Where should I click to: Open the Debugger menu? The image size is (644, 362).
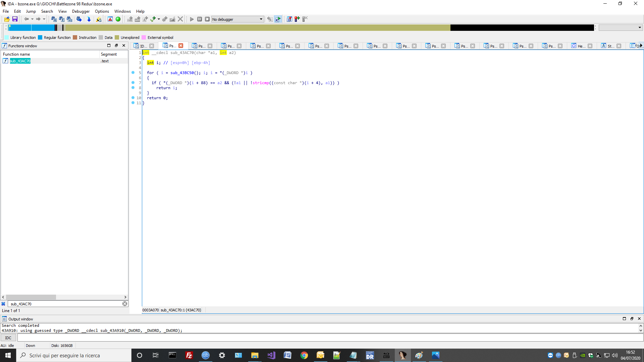[81, 11]
